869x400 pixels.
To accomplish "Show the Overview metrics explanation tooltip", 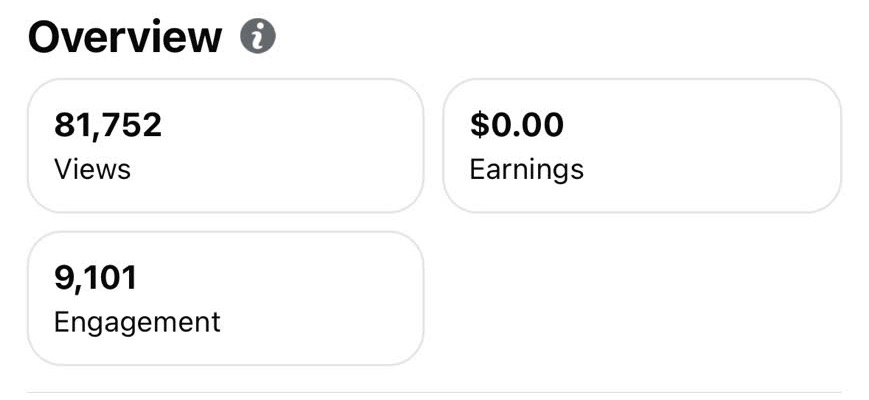I will (257, 36).
